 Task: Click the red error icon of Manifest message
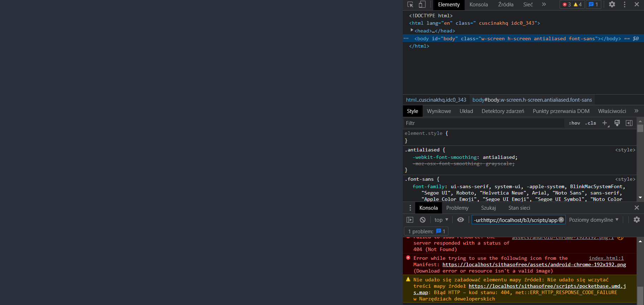coord(408,258)
